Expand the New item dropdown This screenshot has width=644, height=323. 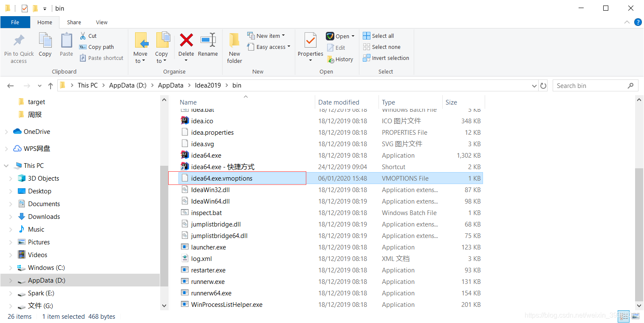click(x=267, y=35)
